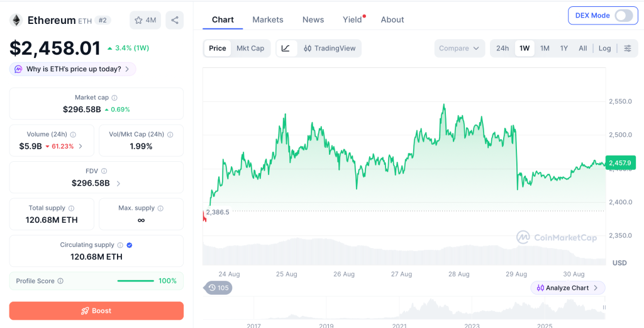Open the Compare dropdown
The width and height of the screenshot is (644, 328).
click(459, 48)
